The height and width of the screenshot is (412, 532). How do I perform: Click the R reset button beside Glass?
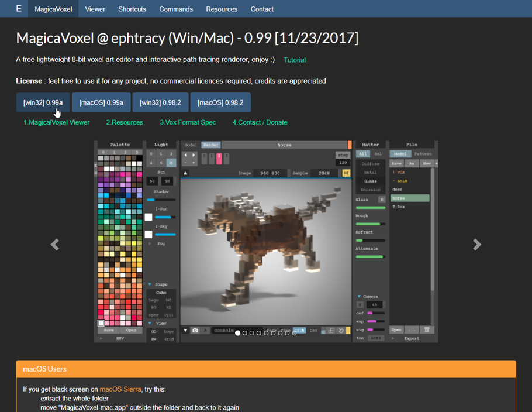pyautogui.click(x=382, y=200)
